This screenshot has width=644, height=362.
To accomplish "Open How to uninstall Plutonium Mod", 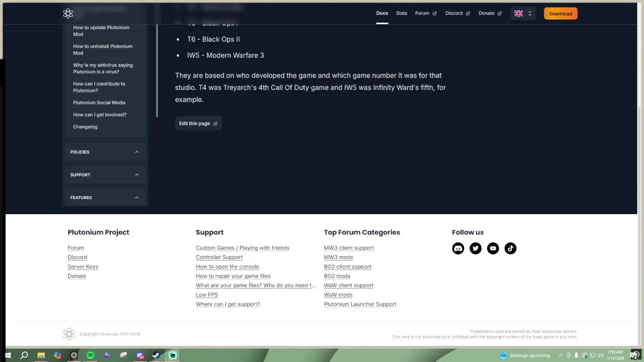I will tap(103, 49).
